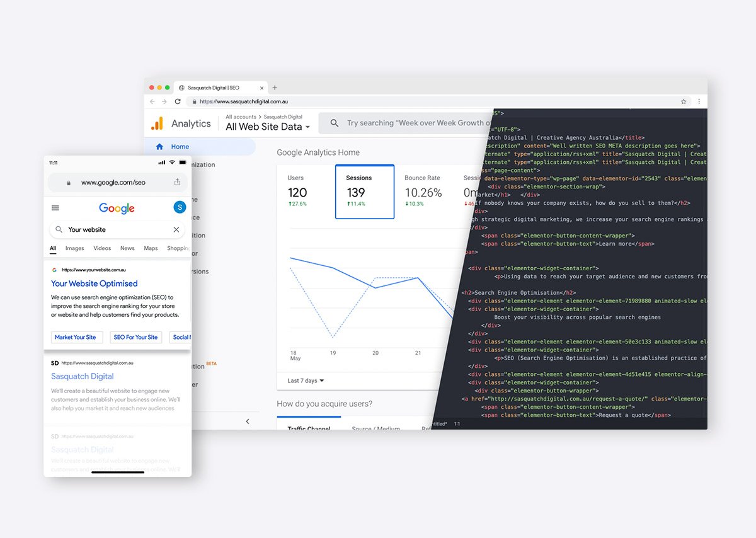This screenshot has height=538, width=756.
Task: Click the Analytics search field
Action: (406, 123)
